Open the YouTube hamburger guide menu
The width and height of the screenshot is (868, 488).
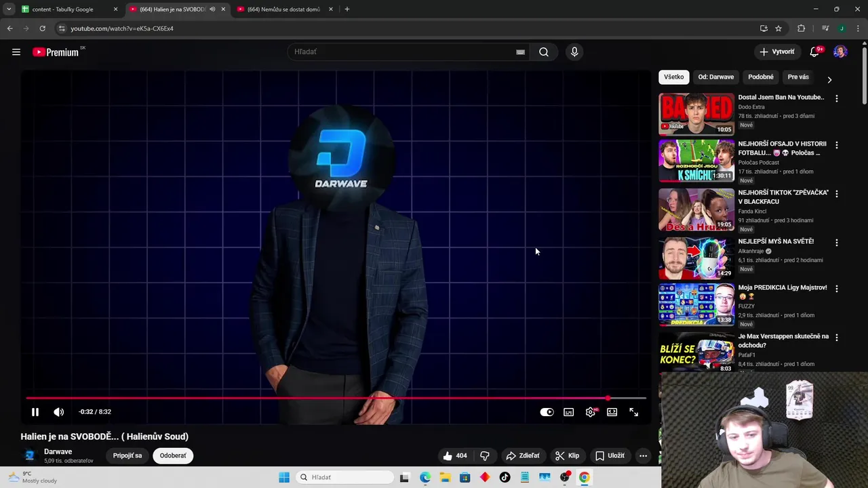pyautogui.click(x=16, y=52)
